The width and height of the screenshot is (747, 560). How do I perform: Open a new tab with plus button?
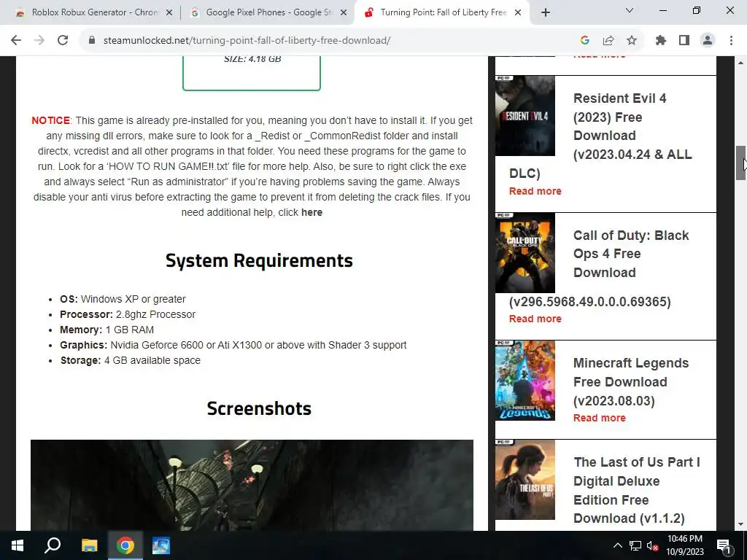(x=546, y=12)
